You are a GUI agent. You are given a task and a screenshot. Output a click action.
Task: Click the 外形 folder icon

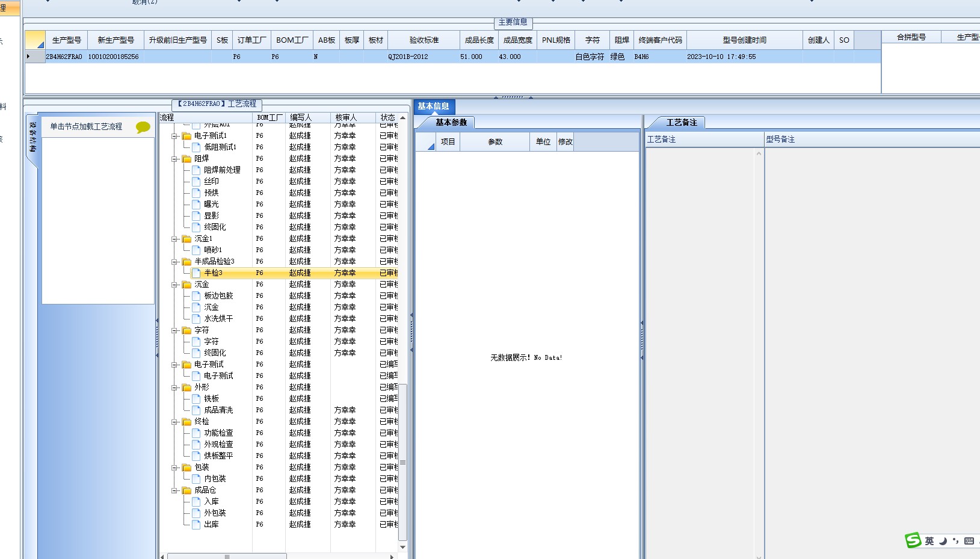coord(187,388)
